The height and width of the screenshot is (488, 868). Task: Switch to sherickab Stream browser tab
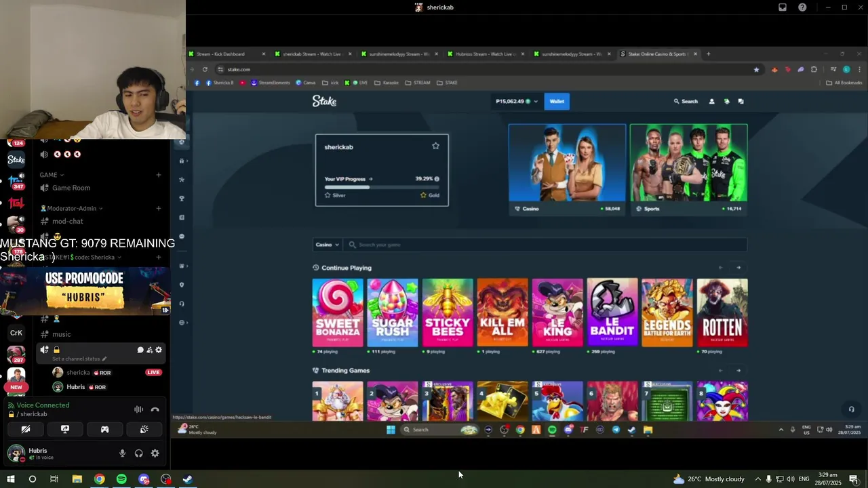click(312, 54)
